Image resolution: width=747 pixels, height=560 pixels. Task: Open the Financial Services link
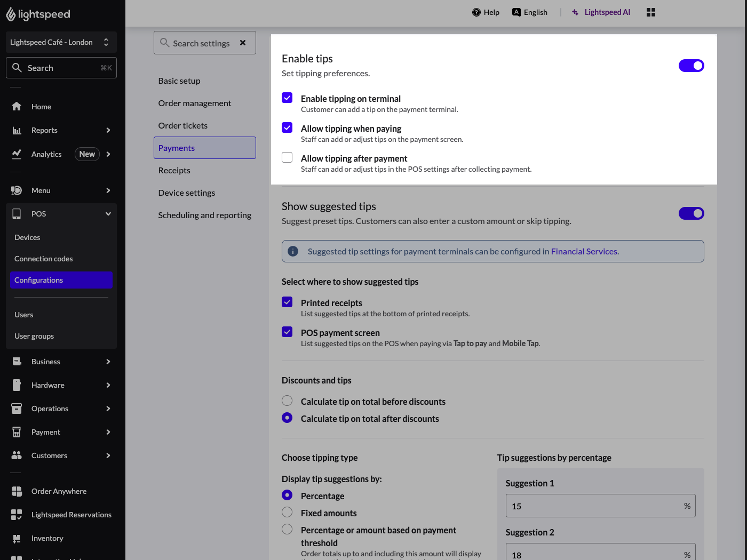click(584, 251)
